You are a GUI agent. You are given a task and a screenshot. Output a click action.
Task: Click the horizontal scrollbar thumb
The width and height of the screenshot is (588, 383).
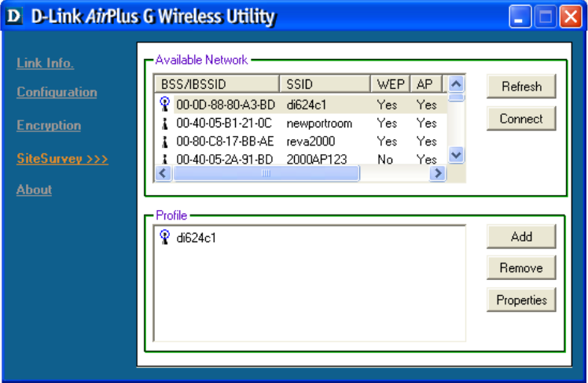click(x=266, y=173)
